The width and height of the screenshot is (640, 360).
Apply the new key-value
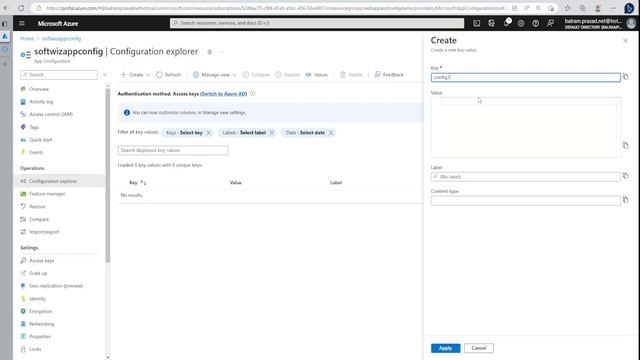tap(445, 348)
